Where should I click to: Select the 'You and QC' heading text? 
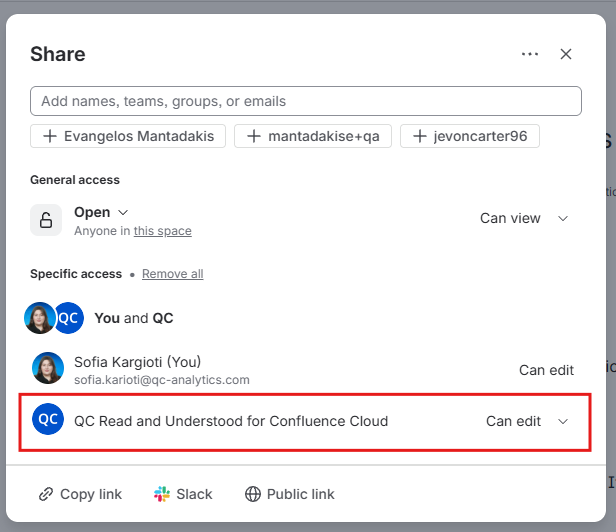pyautogui.click(x=134, y=318)
